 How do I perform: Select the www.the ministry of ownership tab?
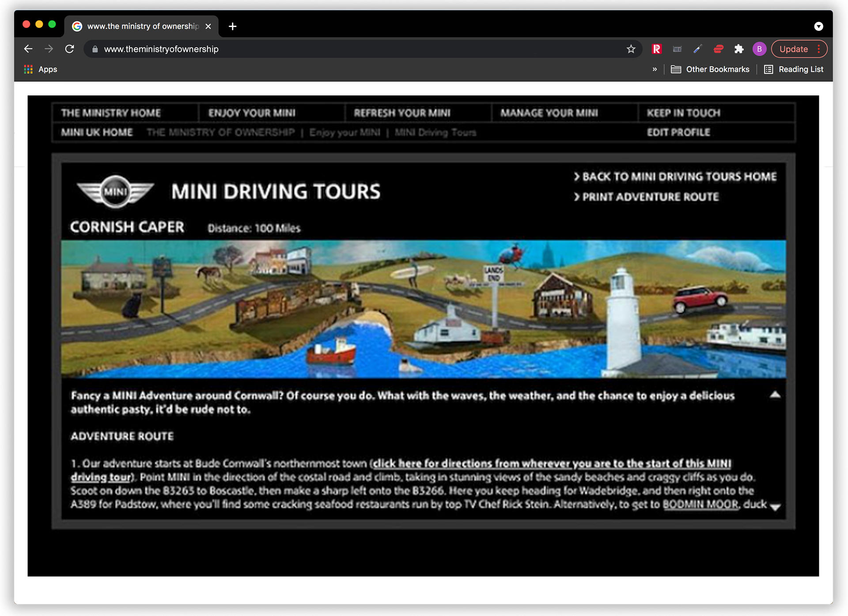(x=141, y=26)
